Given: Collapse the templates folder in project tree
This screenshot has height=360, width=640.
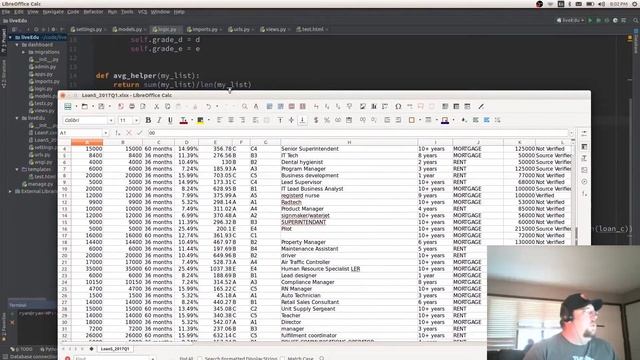Looking at the screenshot, I should point(17,169).
